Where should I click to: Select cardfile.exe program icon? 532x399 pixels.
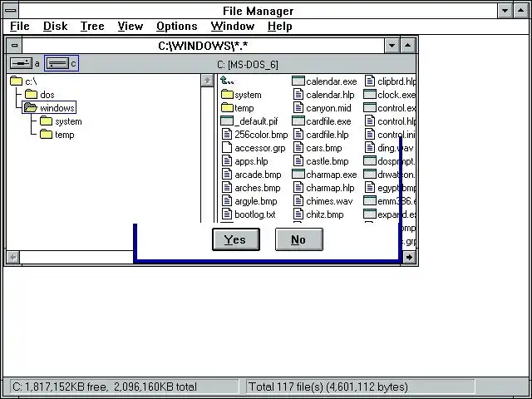(x=298, y=121)
